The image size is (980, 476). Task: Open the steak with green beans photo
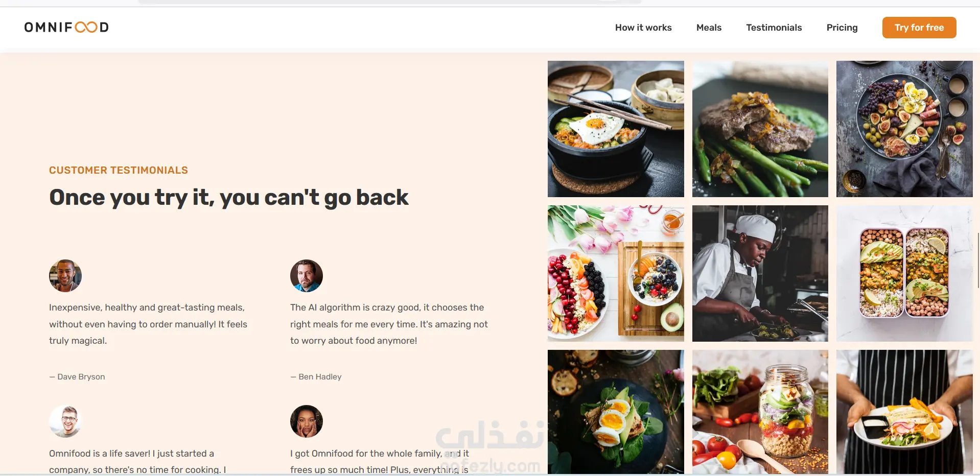click(760, 129)
